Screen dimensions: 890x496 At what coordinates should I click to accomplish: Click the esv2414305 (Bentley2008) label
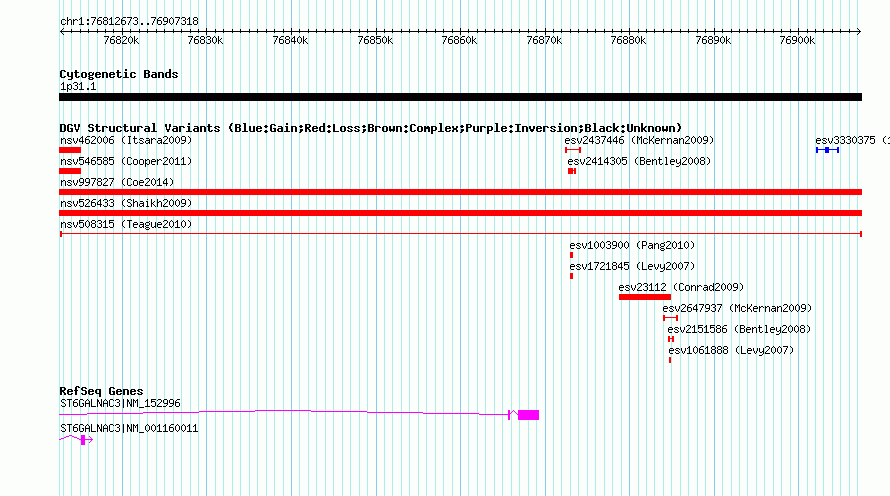click(x=639, y=161)
